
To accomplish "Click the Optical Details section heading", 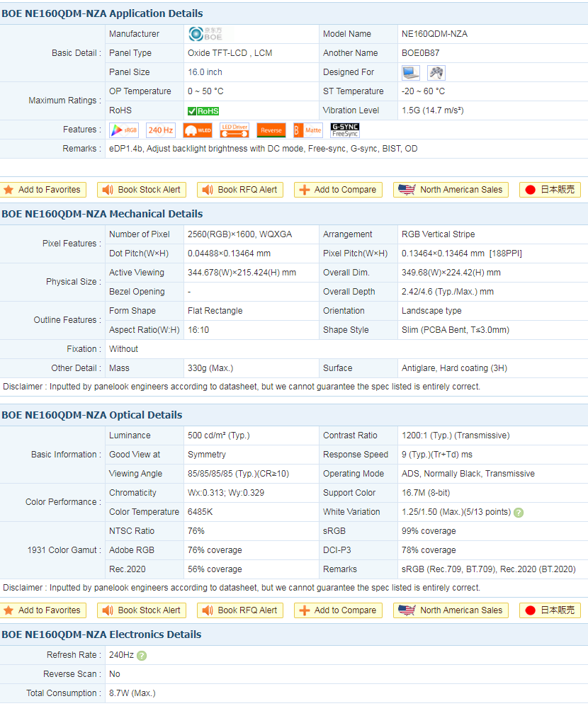I will [x=92, y=415].
